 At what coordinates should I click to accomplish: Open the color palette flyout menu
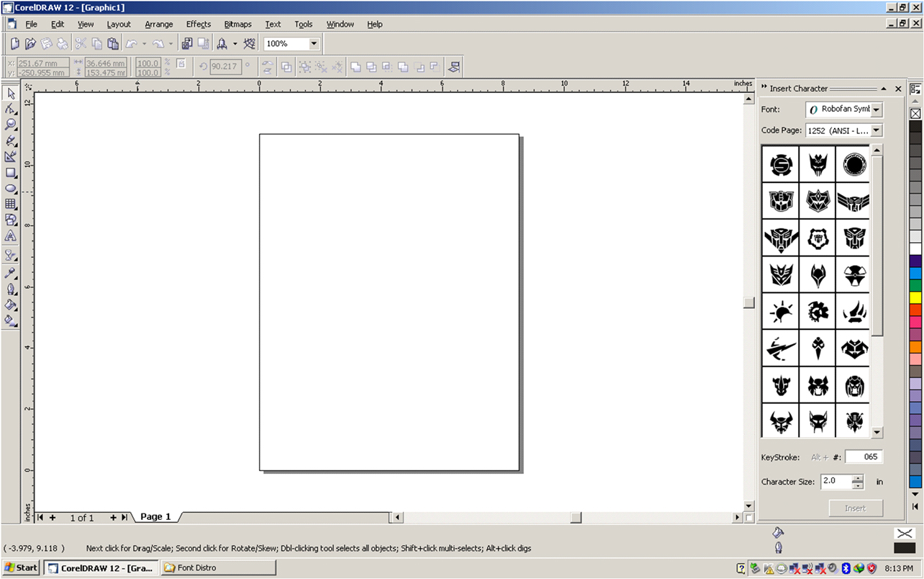coord(915,89)
